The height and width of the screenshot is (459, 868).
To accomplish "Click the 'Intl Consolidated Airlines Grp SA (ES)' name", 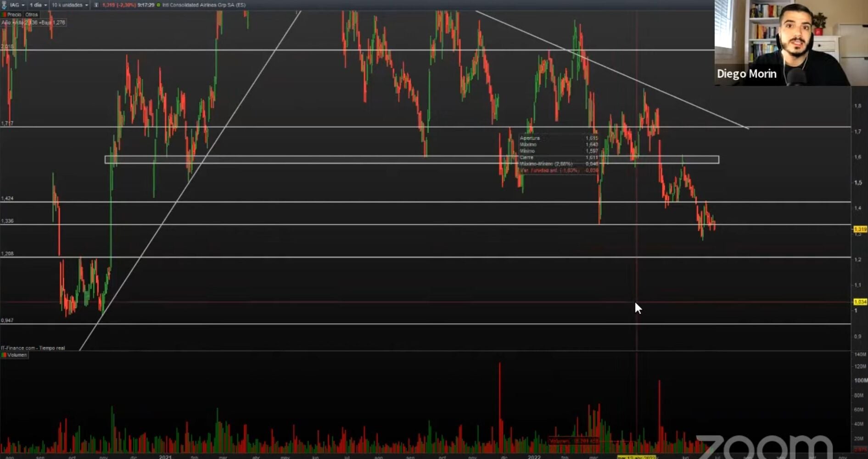I will pos(204,5).
